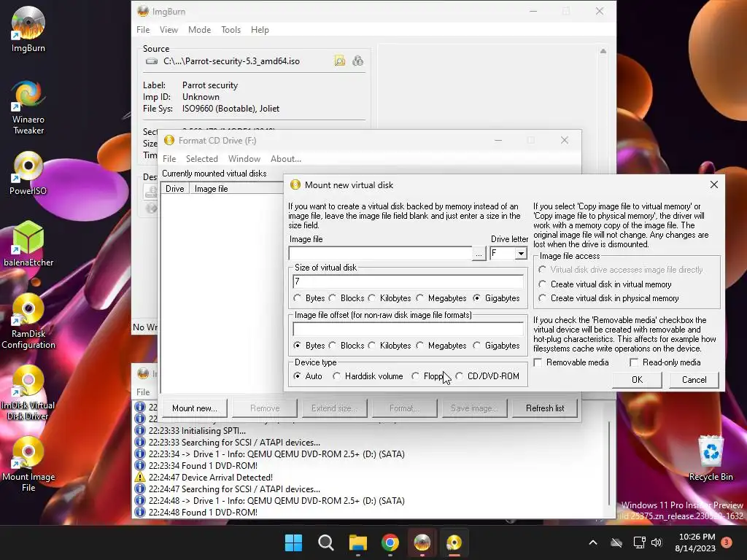747x560 pixels.
Task: Open the PowerISO desktop shortcut
Action: [x=28, y=174]
